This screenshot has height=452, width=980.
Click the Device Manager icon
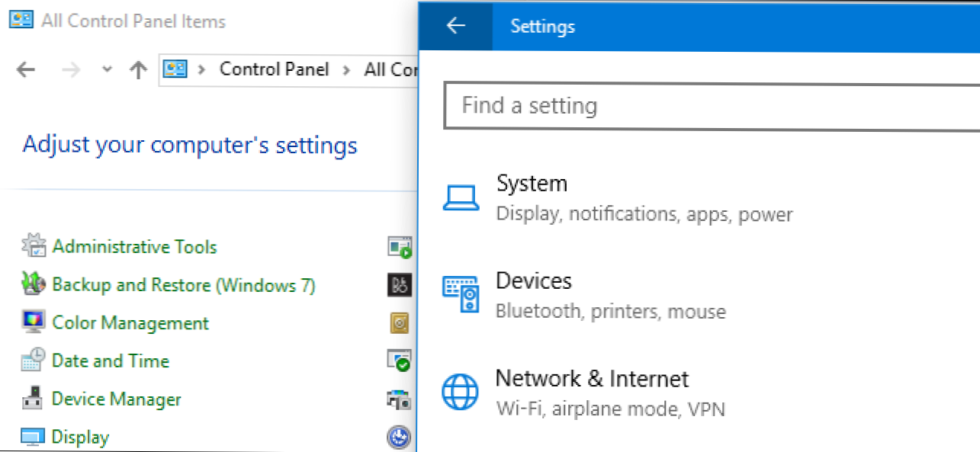(x=34, y=399)
